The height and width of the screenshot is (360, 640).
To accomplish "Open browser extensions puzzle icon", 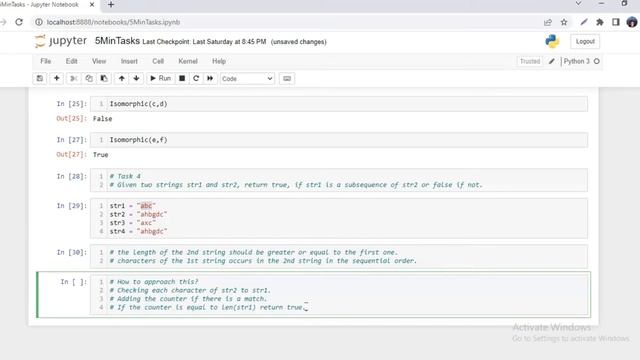I will 600,22.
